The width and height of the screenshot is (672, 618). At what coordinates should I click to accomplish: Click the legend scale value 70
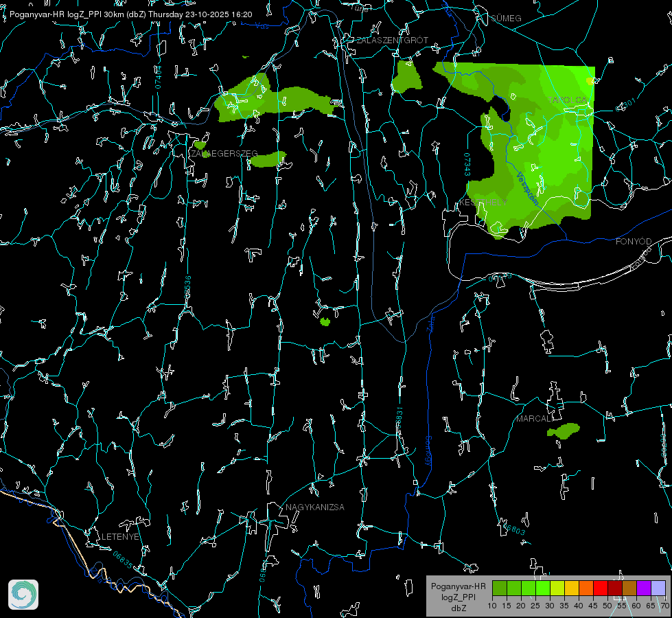coord(664,606)
